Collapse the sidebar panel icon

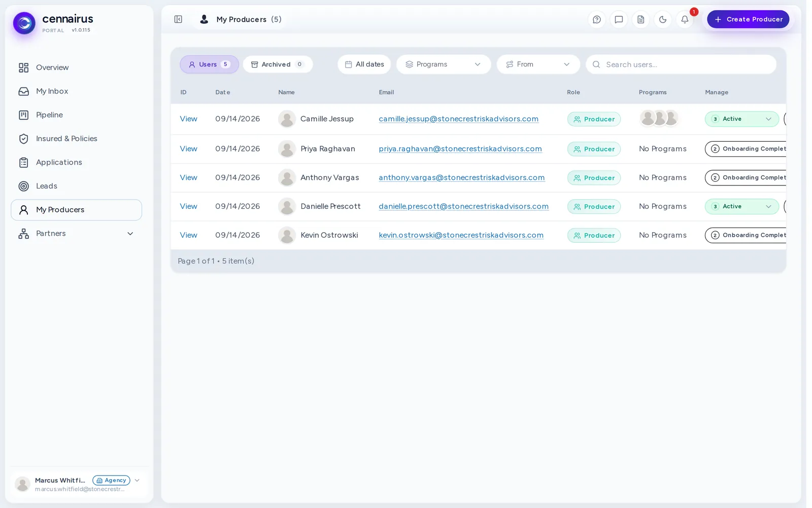178,19
